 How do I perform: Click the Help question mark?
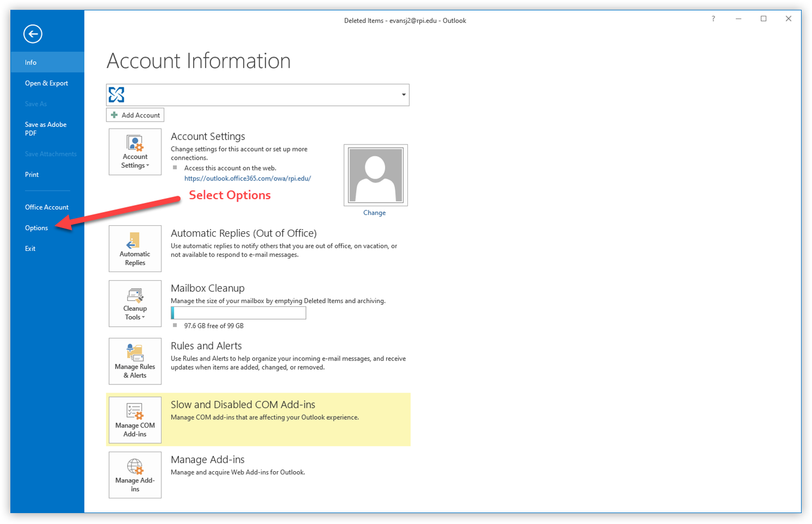click(x=713, y=19)
